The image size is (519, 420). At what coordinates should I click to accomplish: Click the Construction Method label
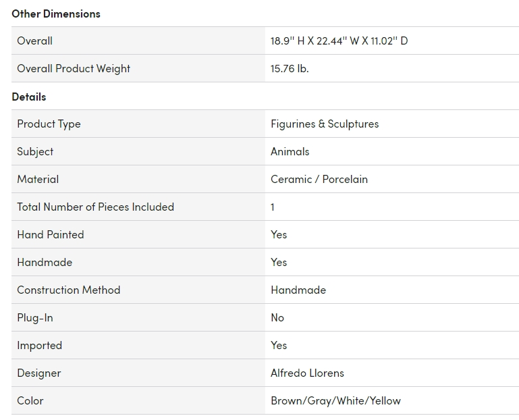click(68, 290)
